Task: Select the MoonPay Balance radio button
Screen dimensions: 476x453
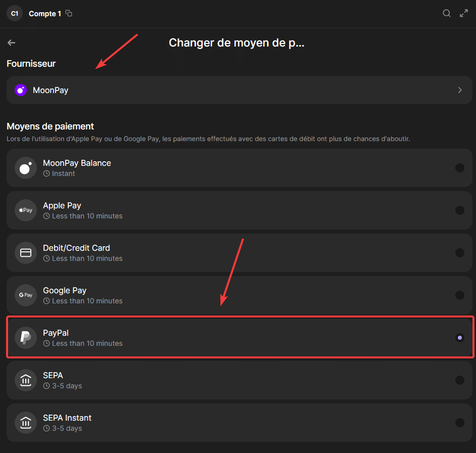Action: click(460, 168)
